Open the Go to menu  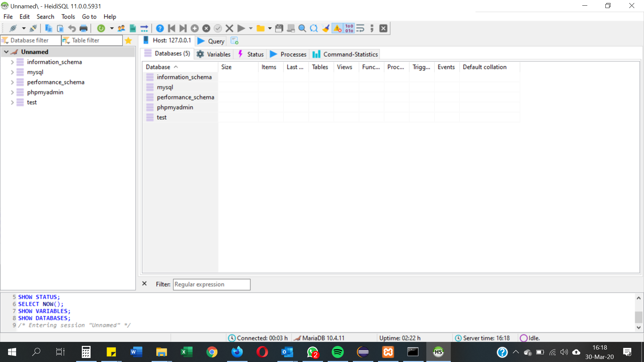tap(89, 17)
